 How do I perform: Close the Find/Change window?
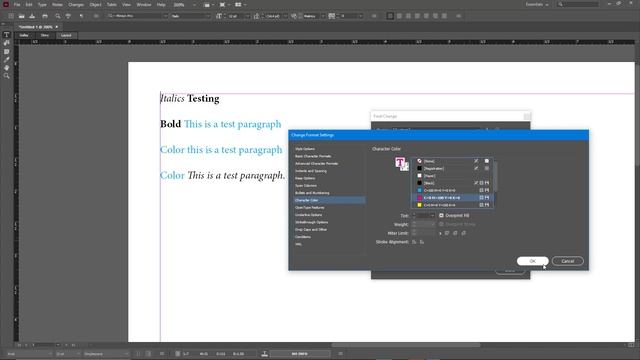click(x=527, y=116)
